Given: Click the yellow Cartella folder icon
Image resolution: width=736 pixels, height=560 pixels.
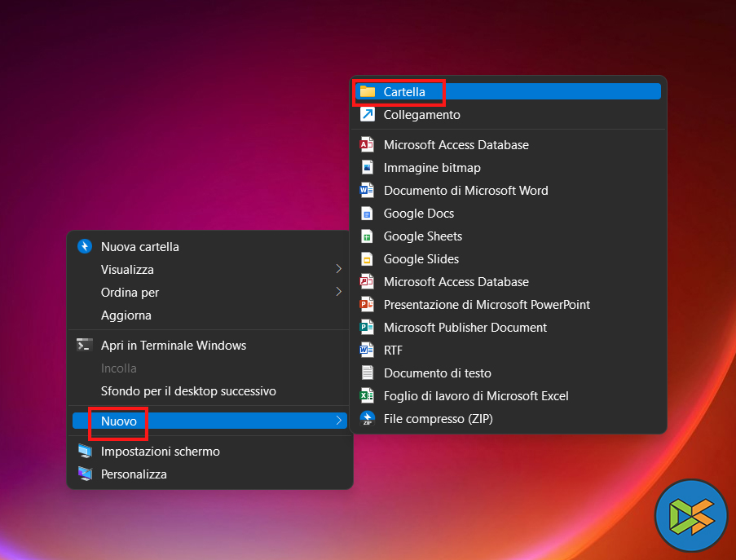Looking at the screenshot, I should click(x=368, y=92).
